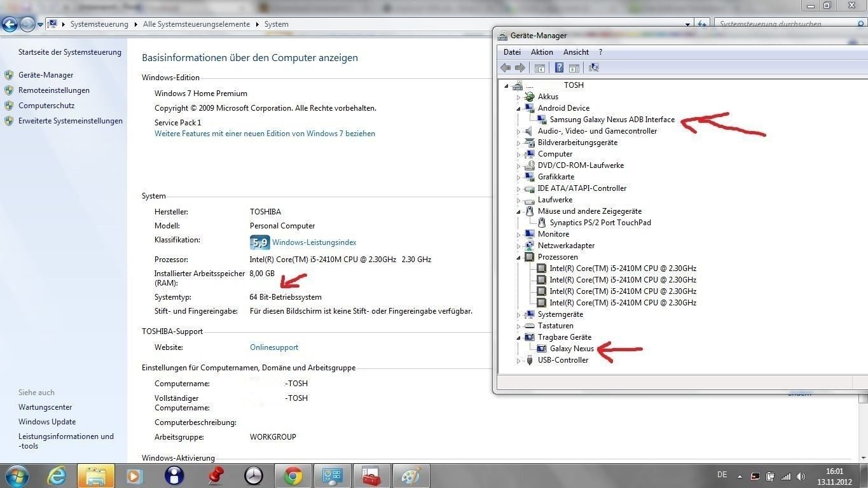The height and width of the screenshot is (488, 868).
Task: Click the Back arrow in Geräte-Manager toolbar
Action: pos(506,67)
